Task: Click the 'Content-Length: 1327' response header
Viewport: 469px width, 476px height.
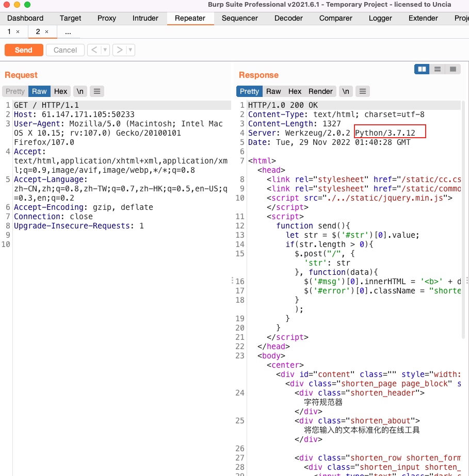Action: click(x=294, y=124)
